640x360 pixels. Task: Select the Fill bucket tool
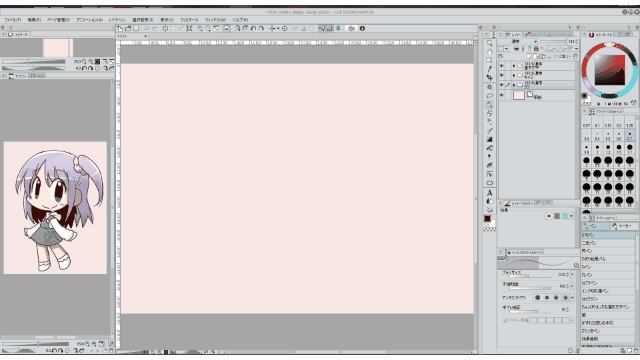(489, 148)
